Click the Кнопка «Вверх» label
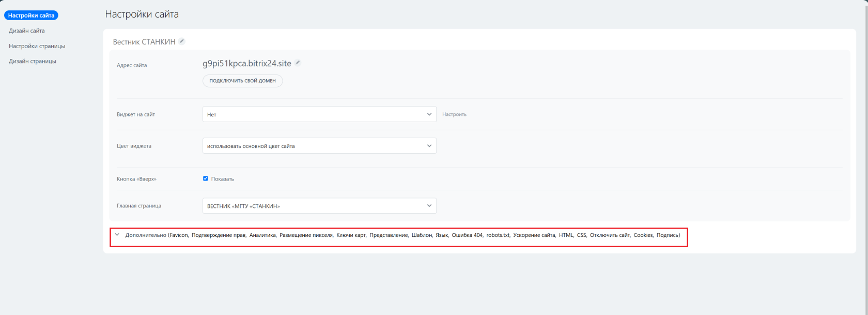 click(x=136, y=179)
